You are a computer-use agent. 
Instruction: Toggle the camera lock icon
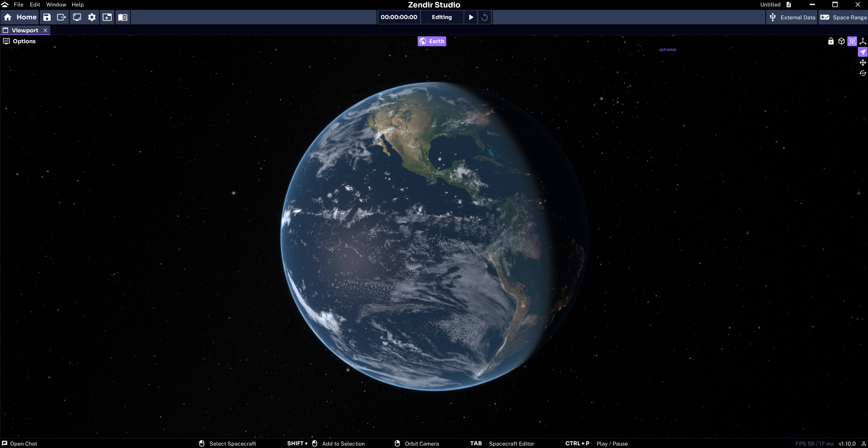coord(831,41)
